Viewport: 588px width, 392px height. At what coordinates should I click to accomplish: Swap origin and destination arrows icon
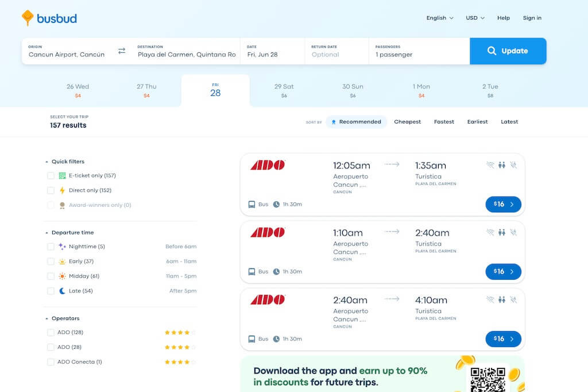[x=122, y=51]
